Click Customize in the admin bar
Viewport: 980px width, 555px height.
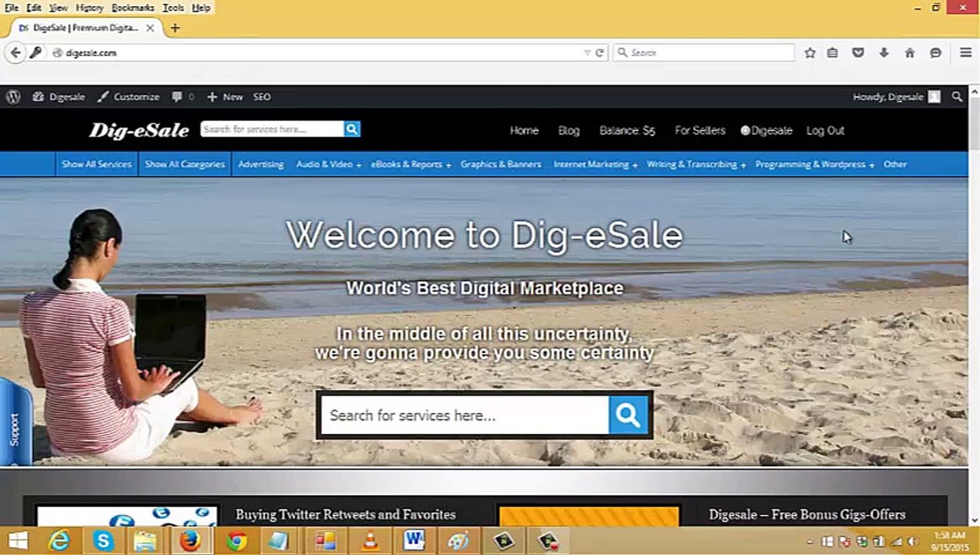tap(129, 96)
